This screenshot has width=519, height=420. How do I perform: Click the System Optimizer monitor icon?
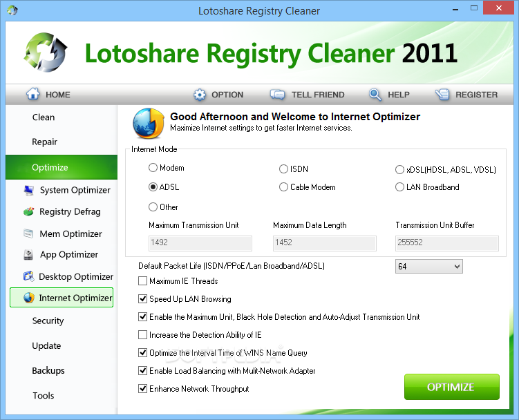point(29,190)
